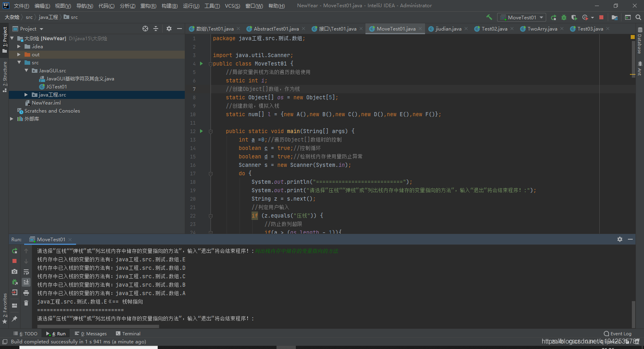Toggle soft-wrap in the console
The image size is (644, 349).
tap(26, 272)
